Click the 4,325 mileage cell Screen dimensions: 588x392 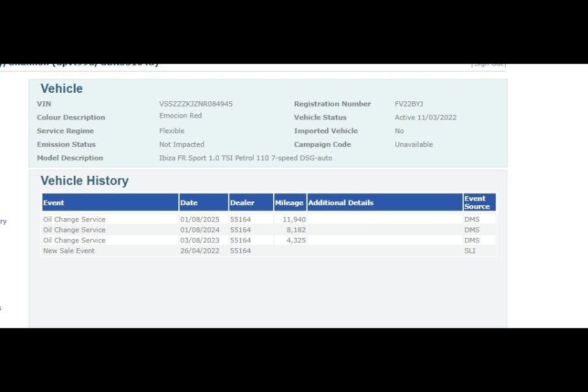(296, 240)
